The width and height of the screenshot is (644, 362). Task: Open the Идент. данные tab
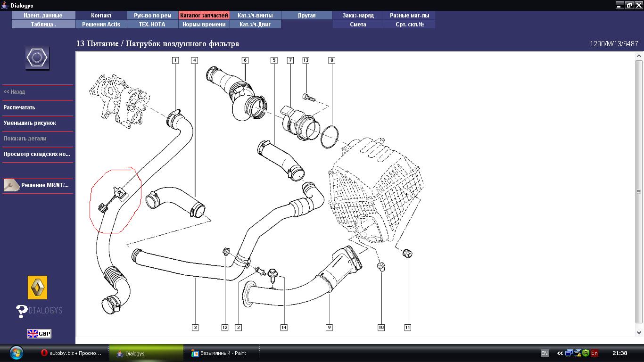click(43, 16)
